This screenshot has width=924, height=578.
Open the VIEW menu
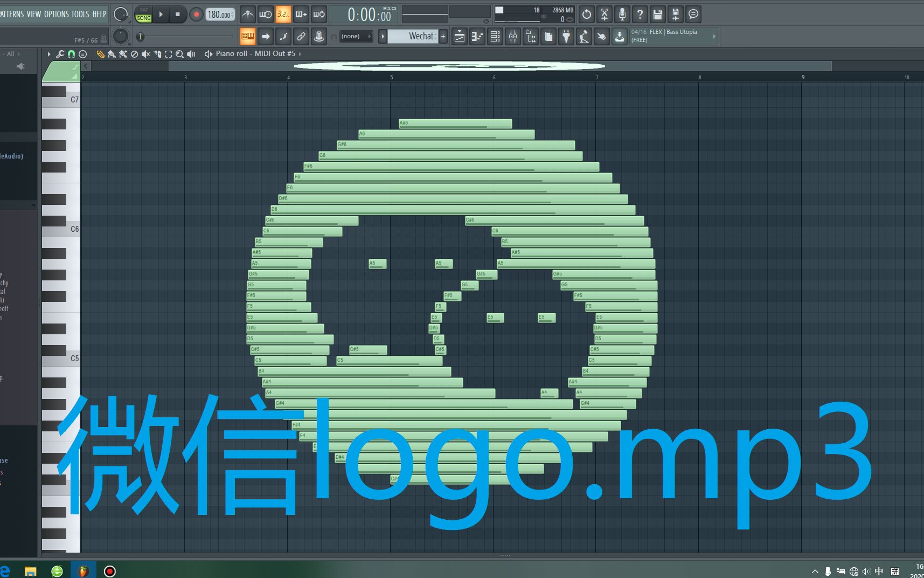pyautogui.click(x=33, y=14)
